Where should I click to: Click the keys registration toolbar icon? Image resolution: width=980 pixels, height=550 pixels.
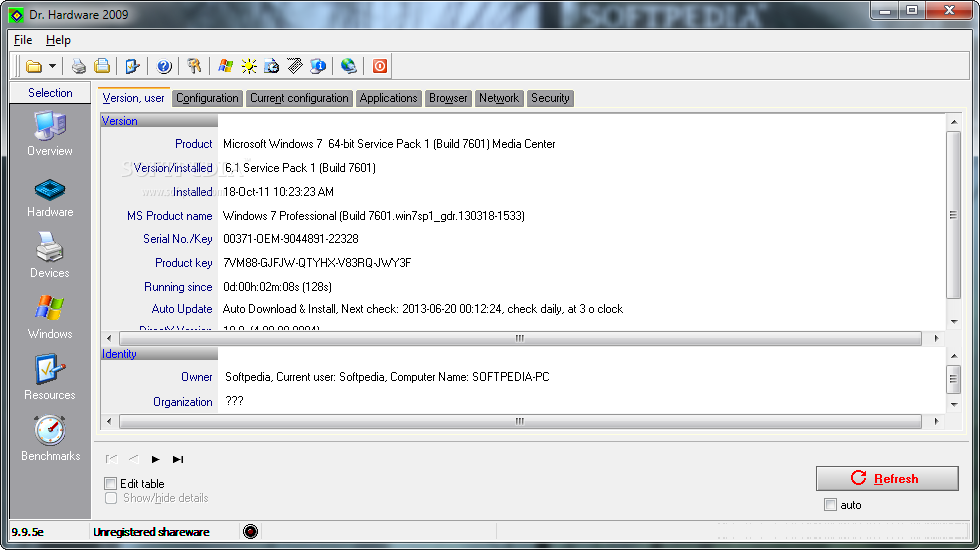tap(194, 66)
